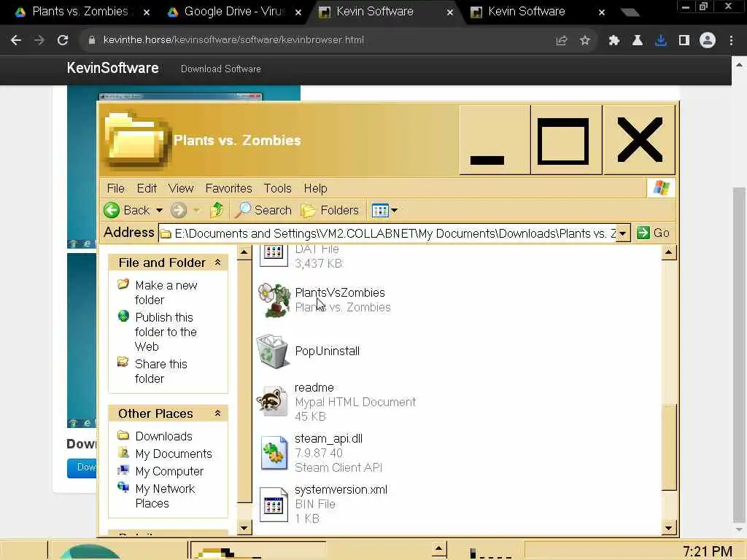The height and width of the screenshot is (560, 747).
Task: Switch to the Google Drive browser tab
Action: pyautogui.click(x=233, y=12)
